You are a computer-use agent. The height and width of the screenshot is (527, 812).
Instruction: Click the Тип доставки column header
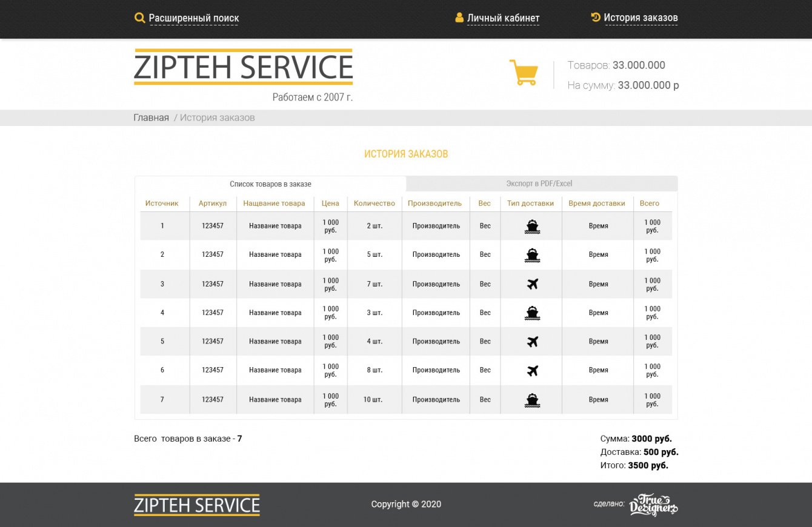tap(531, 204)
